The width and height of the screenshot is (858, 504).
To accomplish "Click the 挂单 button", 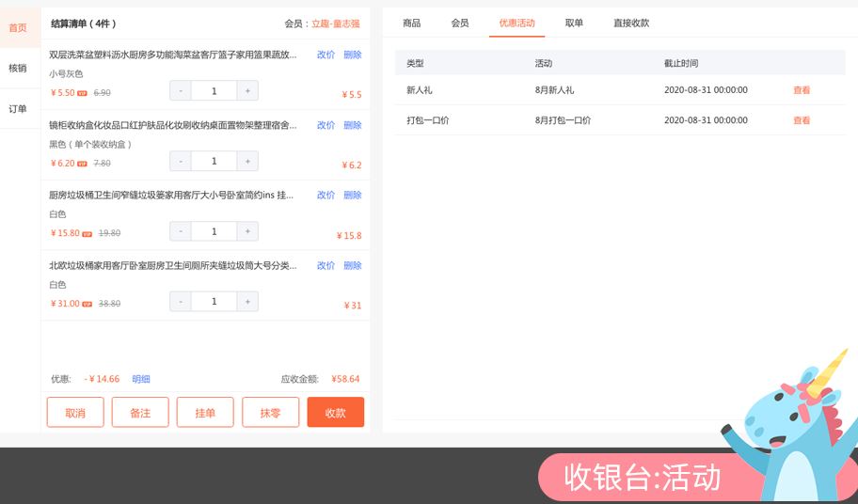I will tap(205, 413).
